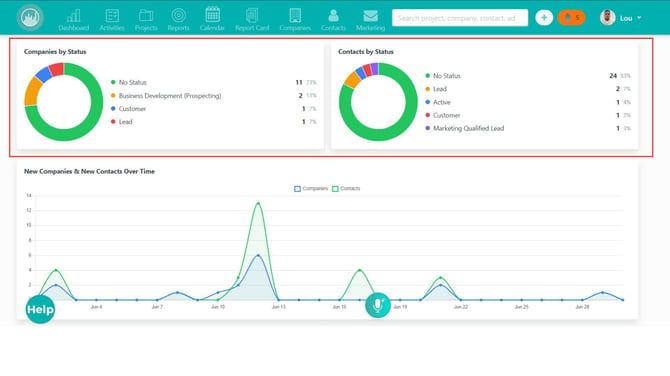670x376 pixels.
Task: Select Reports menu label
Action: (x=179, y=28)
